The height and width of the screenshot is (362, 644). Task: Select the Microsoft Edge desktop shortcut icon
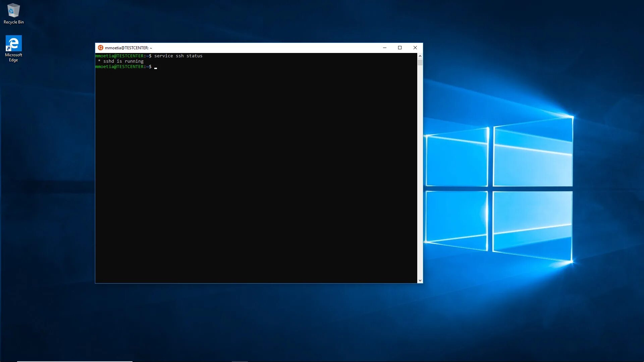point(13,44)
